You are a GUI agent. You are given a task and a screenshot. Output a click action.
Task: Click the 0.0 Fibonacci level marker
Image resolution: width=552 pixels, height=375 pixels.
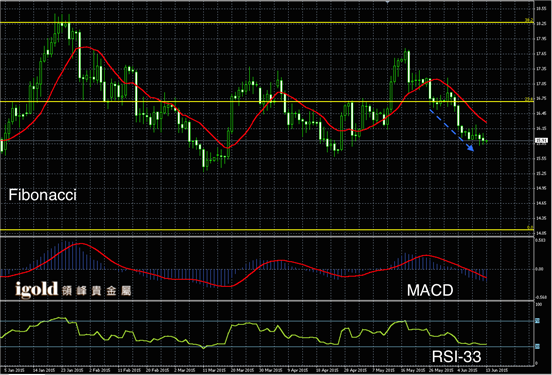530,227
